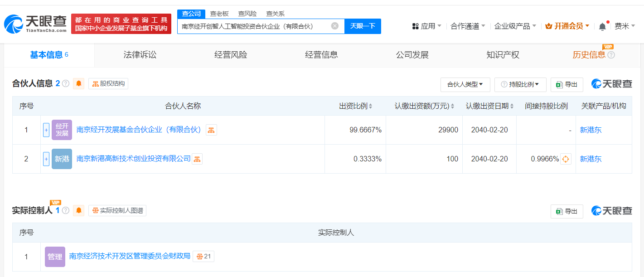This screenshot has height=277, width=644.
Task: Click the help icon beside 合伙人信息 count
Action: point(66,83)
